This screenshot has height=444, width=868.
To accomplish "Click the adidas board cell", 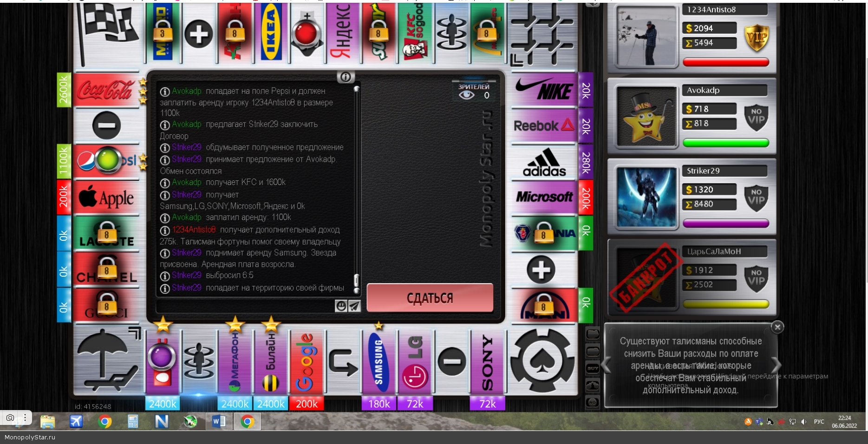I will [x=544, y=161].
